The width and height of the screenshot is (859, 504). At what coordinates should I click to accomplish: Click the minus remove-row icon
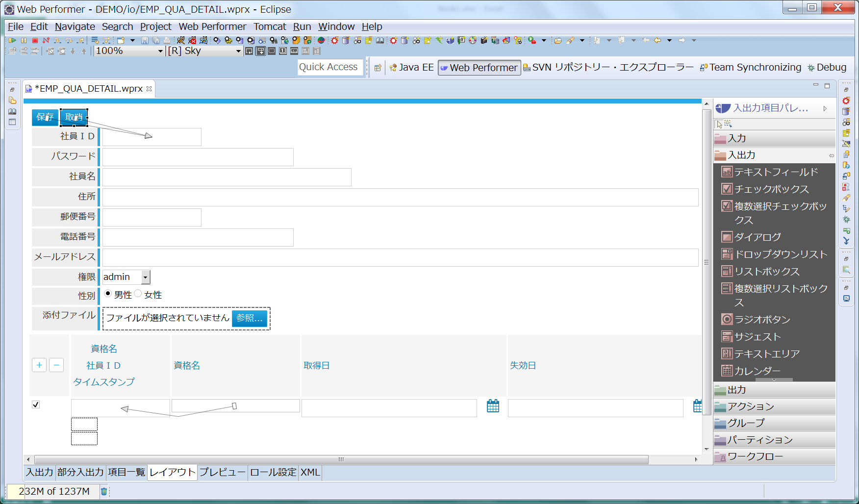(56, 365)
